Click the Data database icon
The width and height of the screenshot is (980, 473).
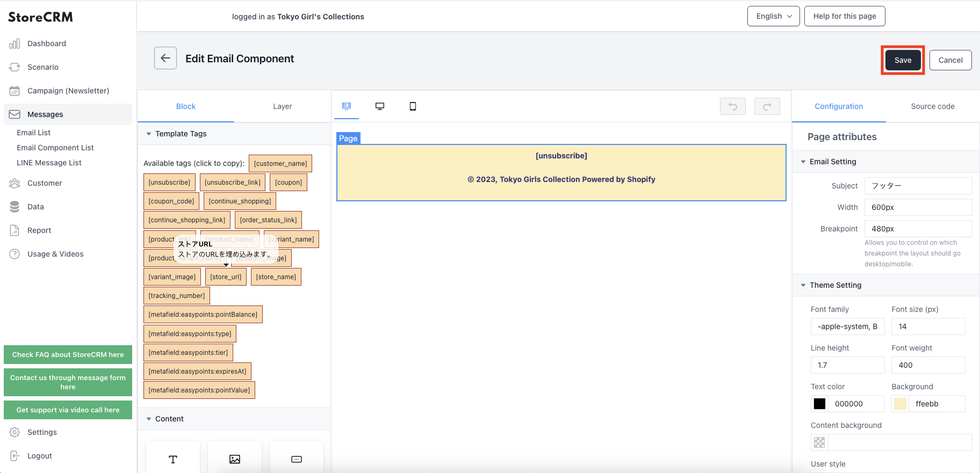15,207
